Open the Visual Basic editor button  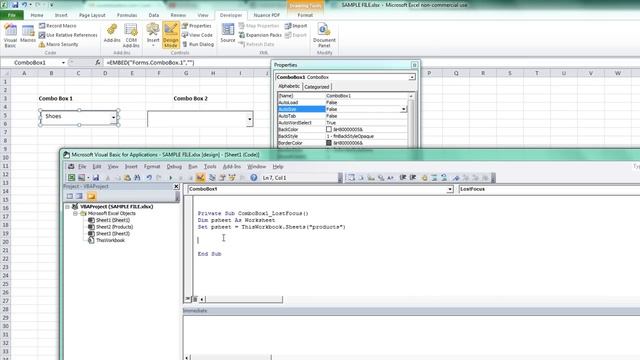tap(10, 36)
